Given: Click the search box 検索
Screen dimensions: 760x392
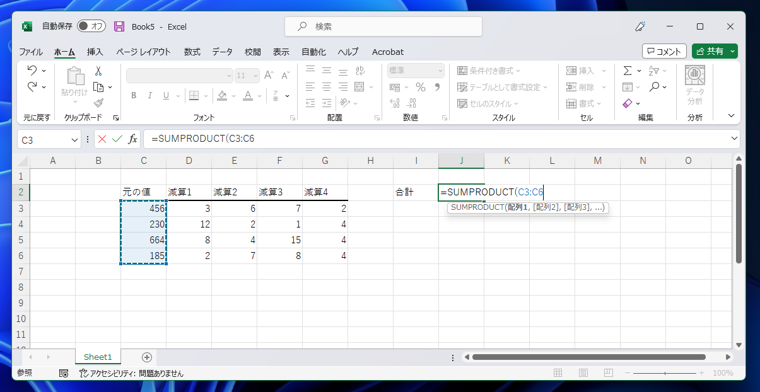Looking at the screenshot, I should (383, 27).
